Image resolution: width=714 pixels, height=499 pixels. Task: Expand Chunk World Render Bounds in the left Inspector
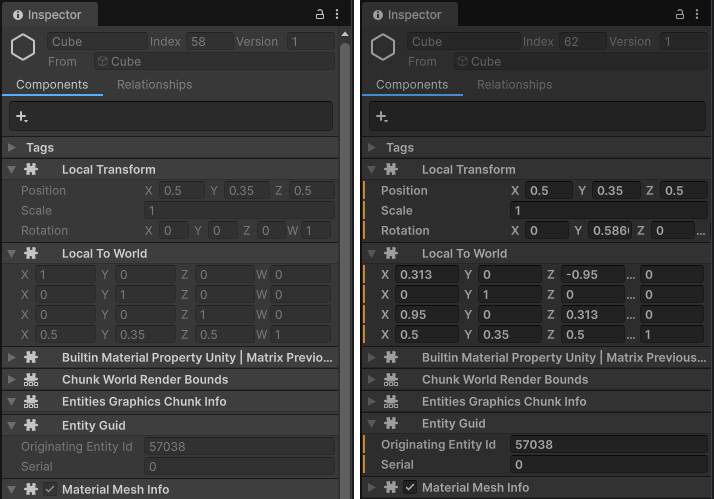pos(12,379)
